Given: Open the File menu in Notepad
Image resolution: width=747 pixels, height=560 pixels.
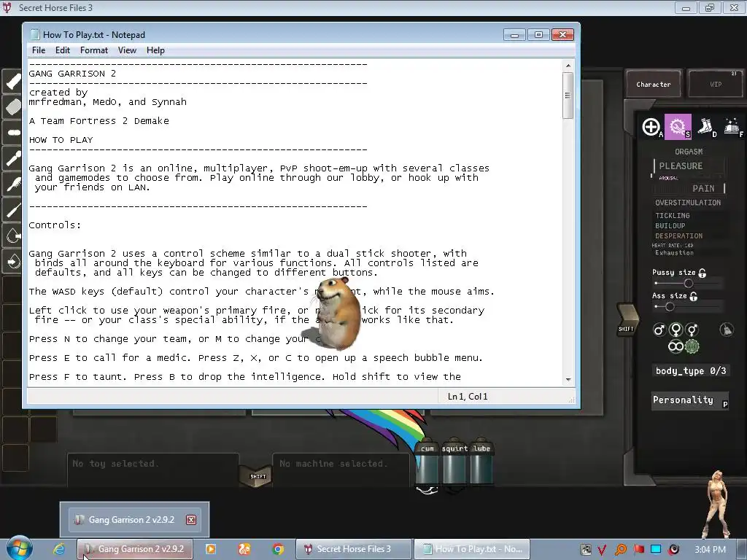Looking at the screenshot, I should point(39,50).
